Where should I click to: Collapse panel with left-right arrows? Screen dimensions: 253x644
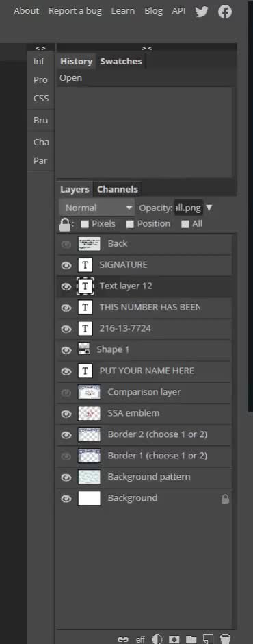[40, 48]
